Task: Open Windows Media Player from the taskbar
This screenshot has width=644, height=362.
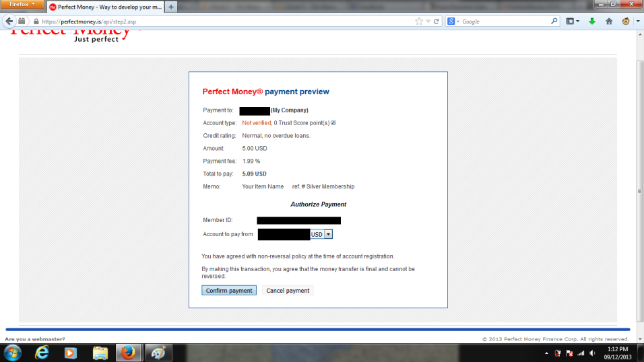Action: coord(70,353)
